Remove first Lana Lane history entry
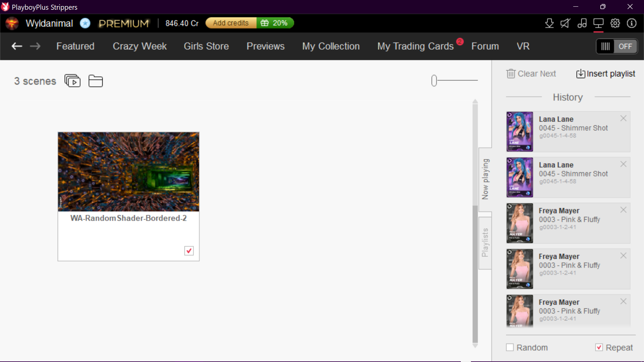Image resolution: width=644 pixels, height=362 pixels. click(623, 118)
